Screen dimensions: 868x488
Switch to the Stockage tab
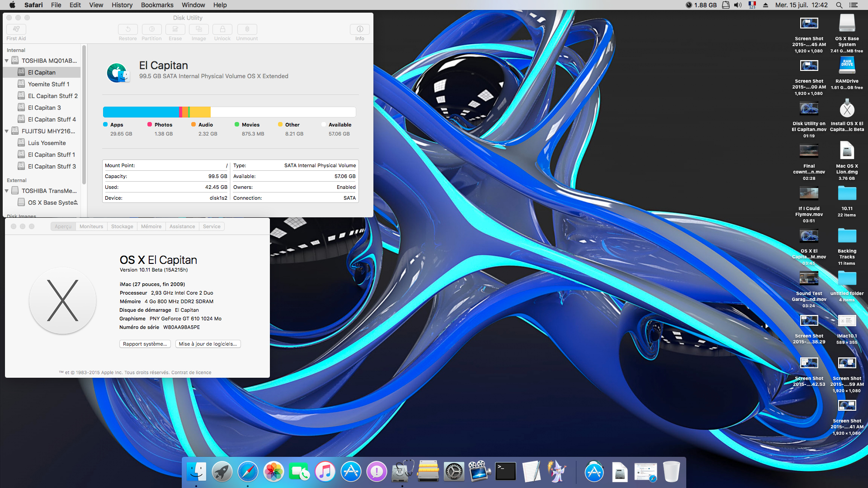(x=122, y=226)
